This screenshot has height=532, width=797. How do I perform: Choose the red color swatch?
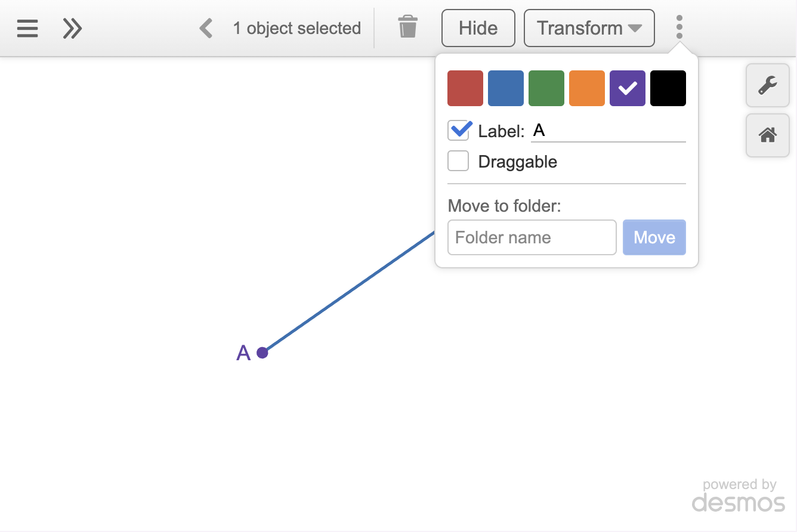pos(465,88)
